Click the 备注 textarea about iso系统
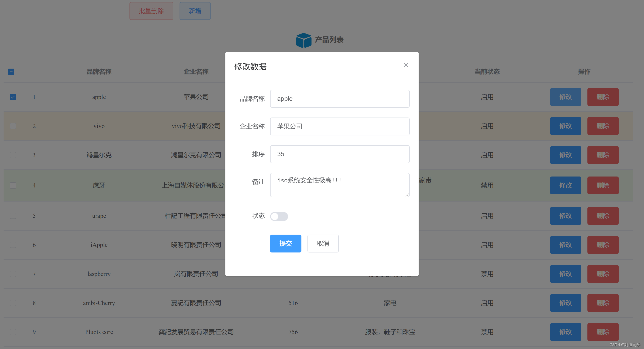 click(339, 185)
